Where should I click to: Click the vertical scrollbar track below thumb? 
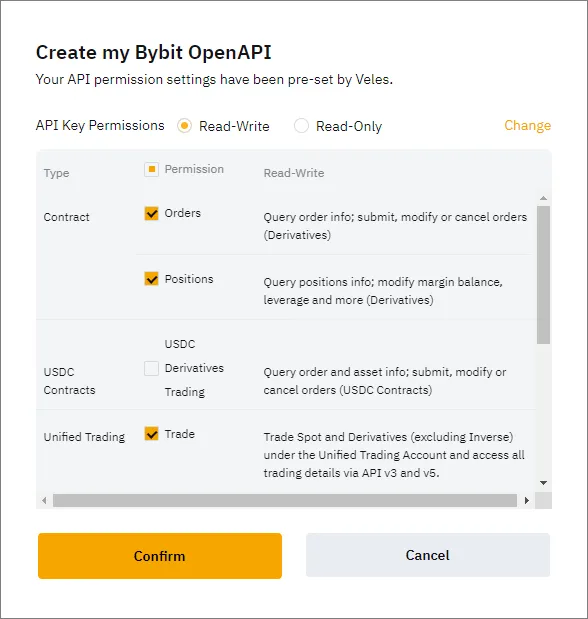click(543, 411)
